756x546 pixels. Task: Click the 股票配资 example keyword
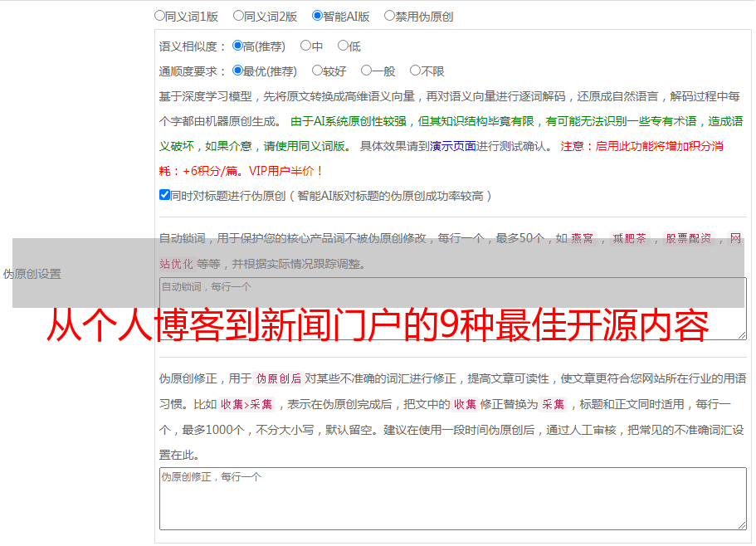pos(689,238)
